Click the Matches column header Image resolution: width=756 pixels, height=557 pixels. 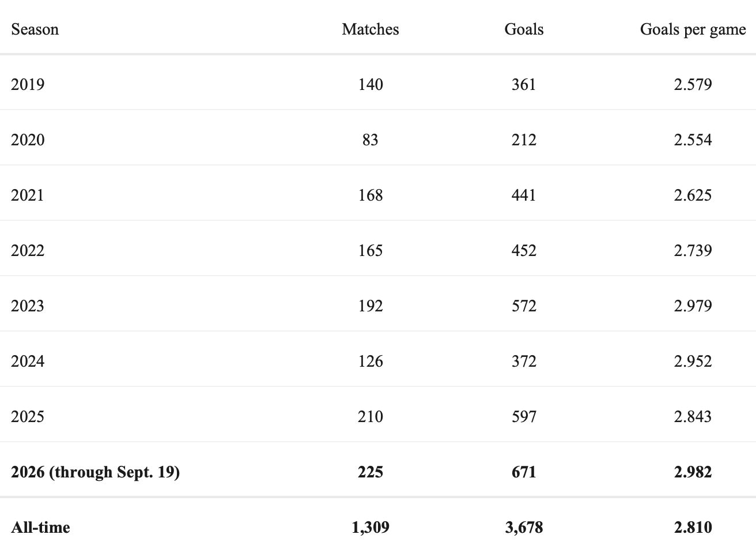370,29
